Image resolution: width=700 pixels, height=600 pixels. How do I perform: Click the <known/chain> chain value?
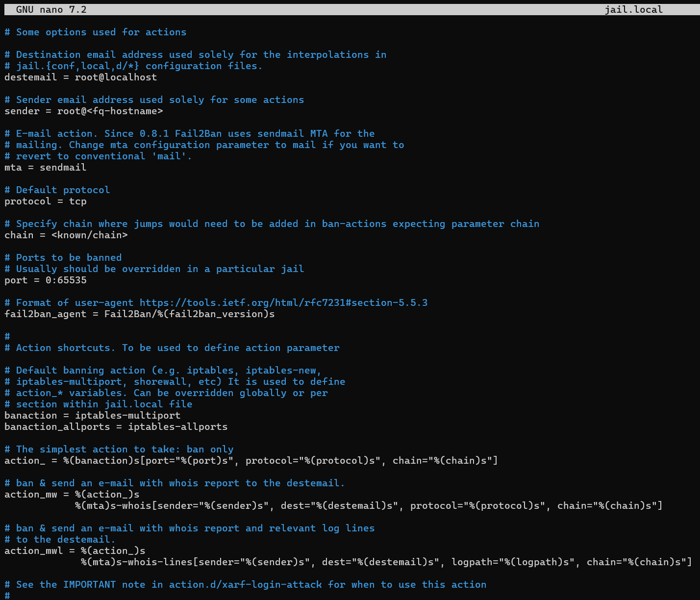tap(89, 235)
